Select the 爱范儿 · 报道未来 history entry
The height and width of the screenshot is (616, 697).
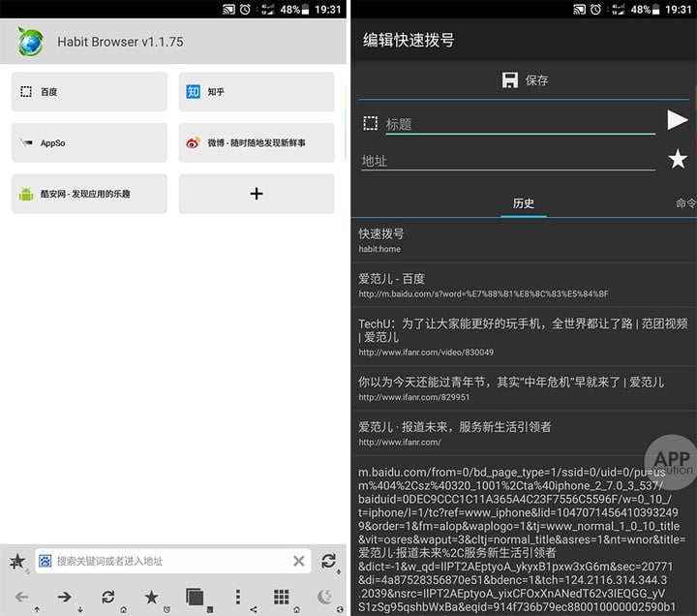(524, 433)
